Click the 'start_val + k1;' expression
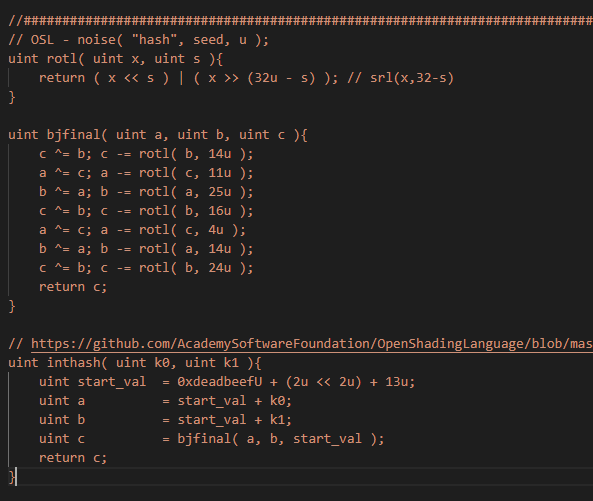Screen dimensions: 593x501 234,420
